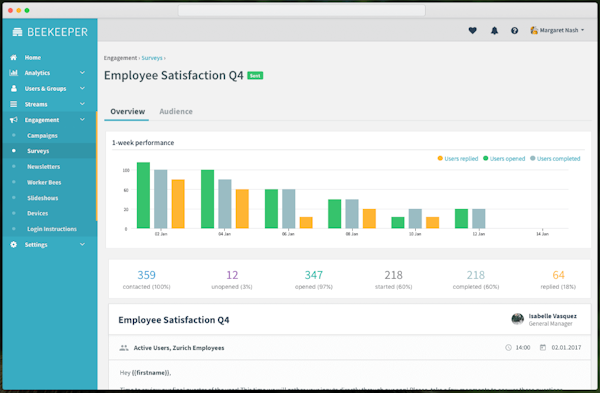This screenshot has height=393, width=600.
Task: Expand the Analytics chevron in sidebar
Action: (x=82, y=73)
